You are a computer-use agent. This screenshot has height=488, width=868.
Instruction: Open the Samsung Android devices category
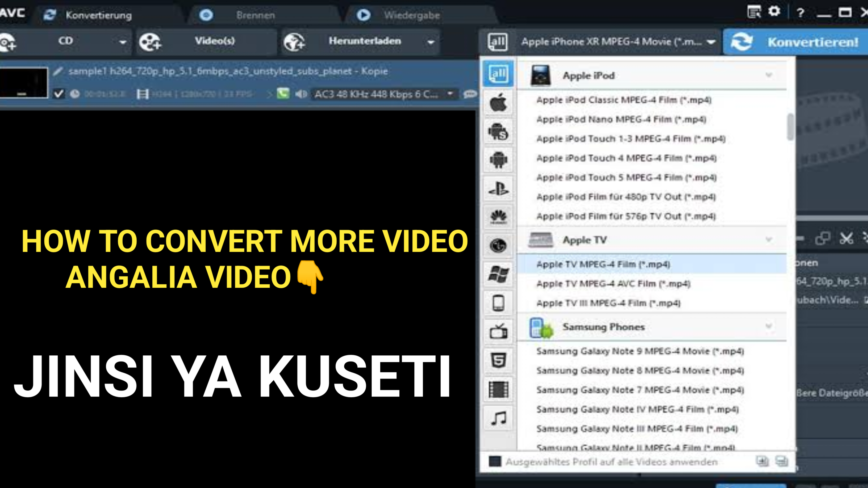coord(498,131)
